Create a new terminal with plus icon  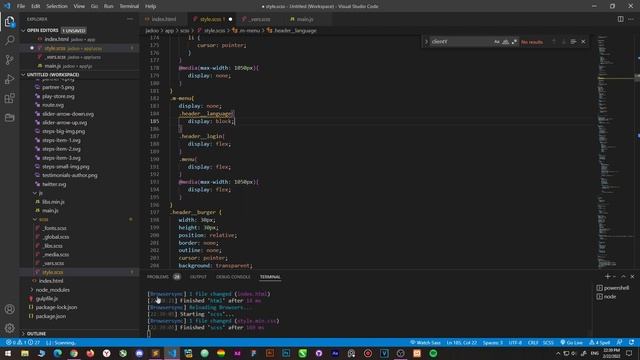(x=607, y=277)
